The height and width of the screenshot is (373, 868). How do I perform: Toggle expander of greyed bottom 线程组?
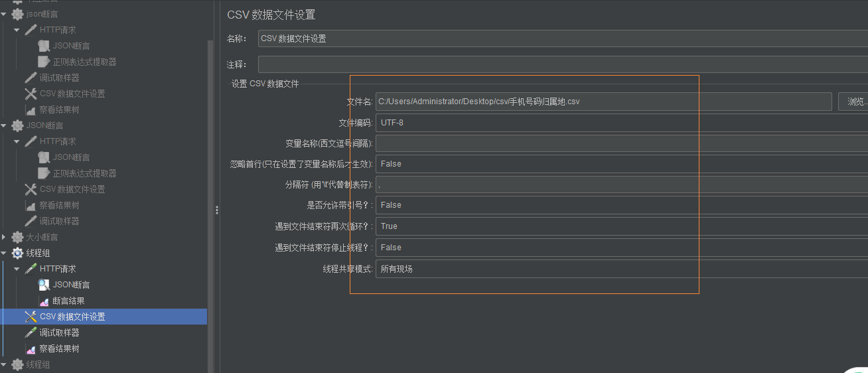4,364
